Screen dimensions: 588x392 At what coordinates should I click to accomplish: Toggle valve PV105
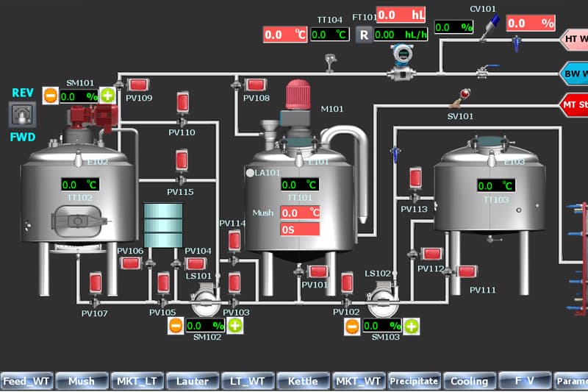point(163,283)
